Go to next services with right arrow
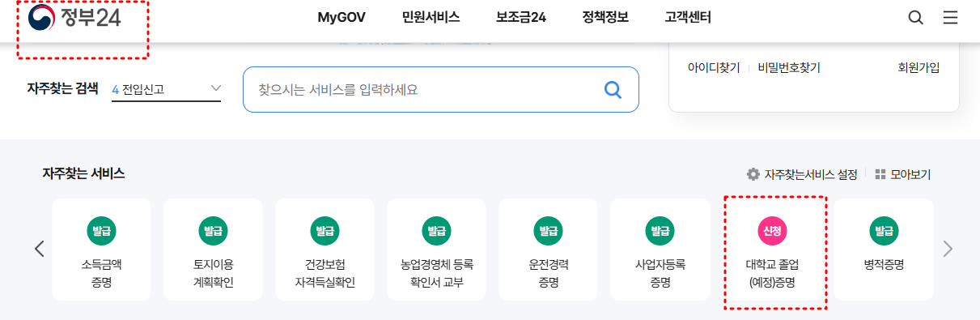980x320 pixels. (948, 249)
